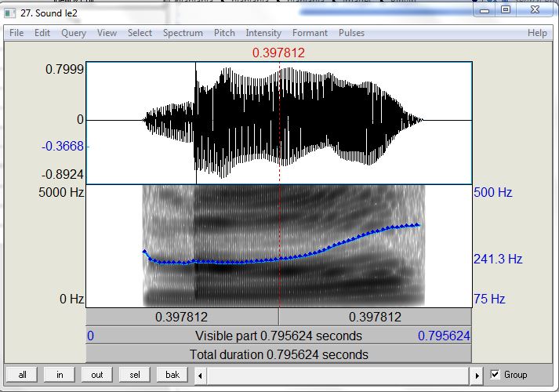Click the red dashed cursor in spectrogram
The image size is (559, 392).
279,246
